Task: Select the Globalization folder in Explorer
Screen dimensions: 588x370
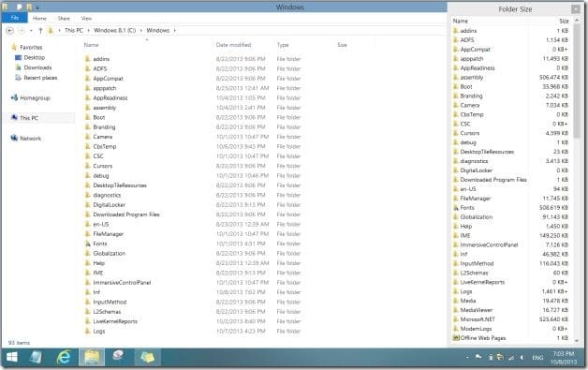Action: [110, 253]
